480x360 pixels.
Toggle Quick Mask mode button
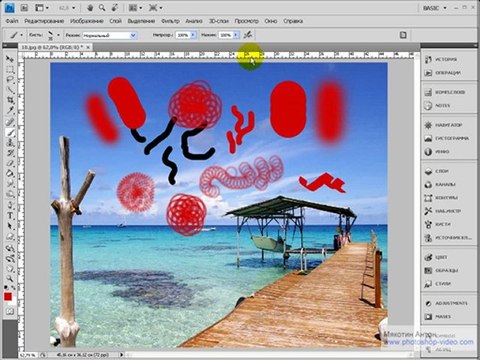click(10, 311)
